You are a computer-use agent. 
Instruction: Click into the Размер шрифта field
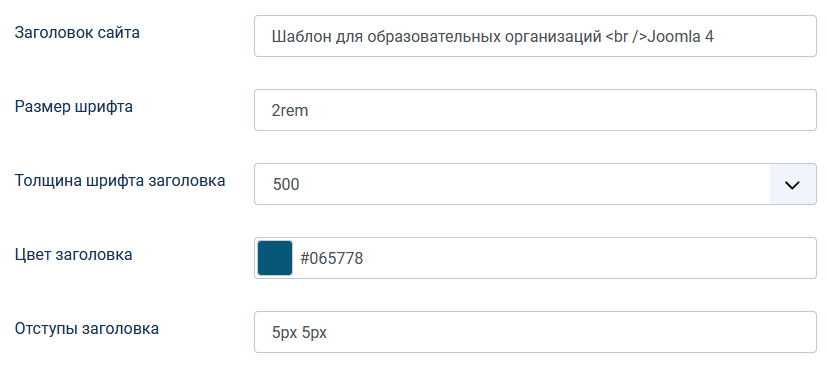click(x=535, y=110)
